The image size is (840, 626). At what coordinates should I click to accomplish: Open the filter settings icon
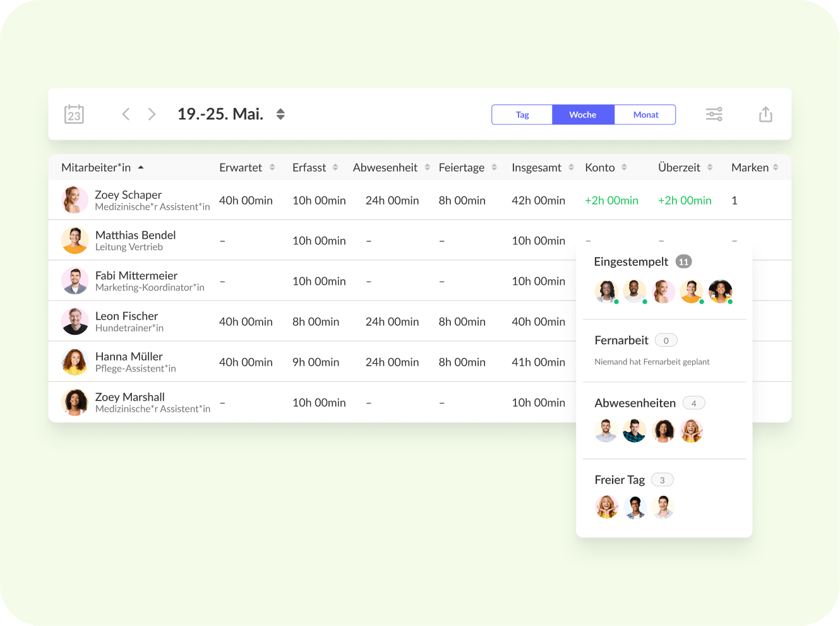point(714,114)
